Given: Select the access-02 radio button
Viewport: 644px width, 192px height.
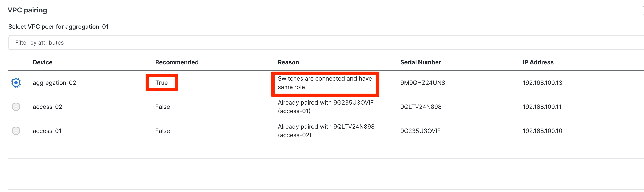Looking at the screenshot, I should (x=16, y=107).
